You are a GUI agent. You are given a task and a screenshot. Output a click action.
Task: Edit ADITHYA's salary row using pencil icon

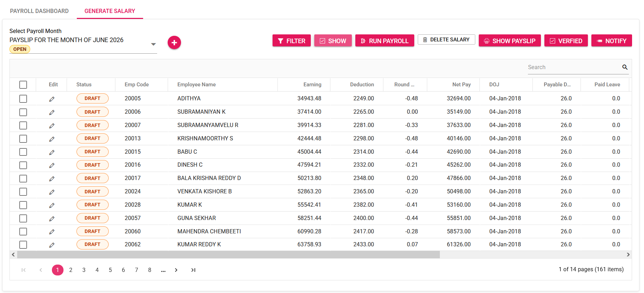coord(52,99)
